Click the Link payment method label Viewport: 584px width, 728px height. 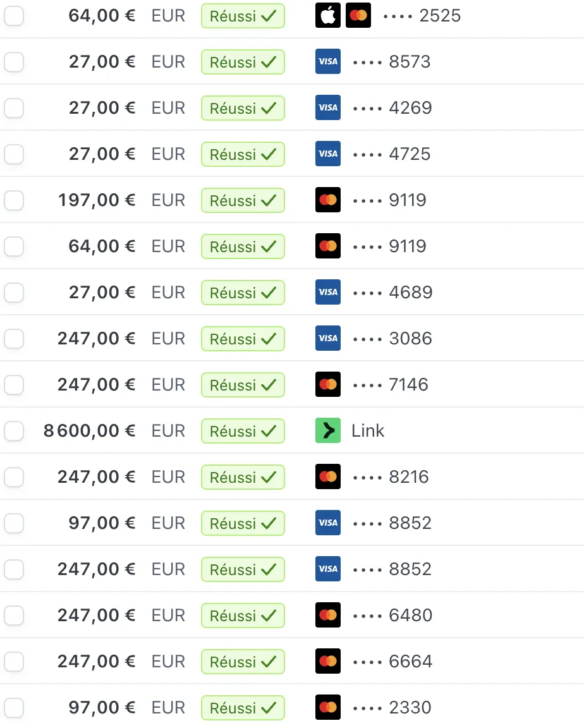(368, 430)
